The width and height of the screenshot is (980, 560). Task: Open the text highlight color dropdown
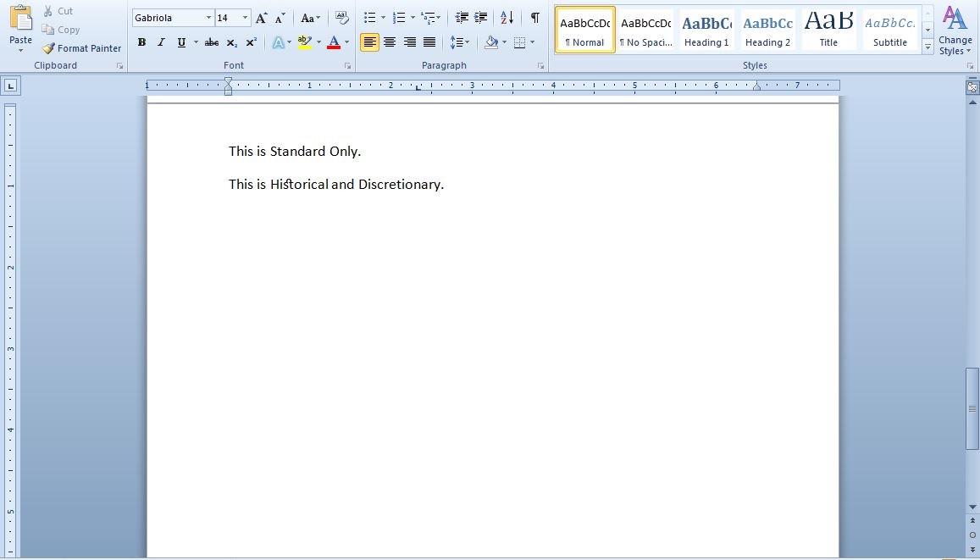tap(318, 42)
